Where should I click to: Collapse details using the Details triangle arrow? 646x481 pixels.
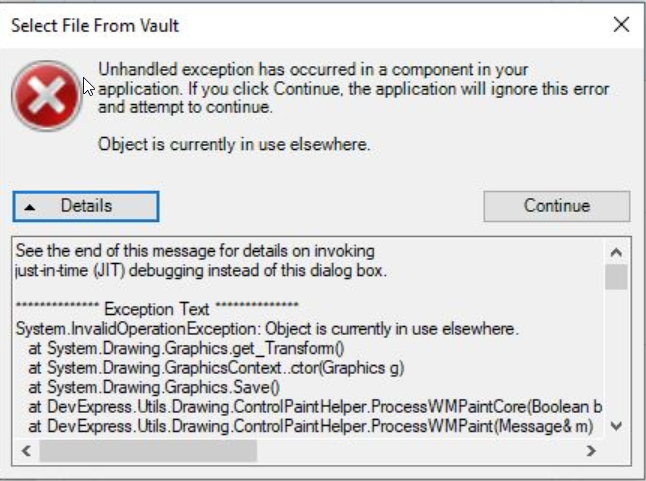[x=30, y=207]
